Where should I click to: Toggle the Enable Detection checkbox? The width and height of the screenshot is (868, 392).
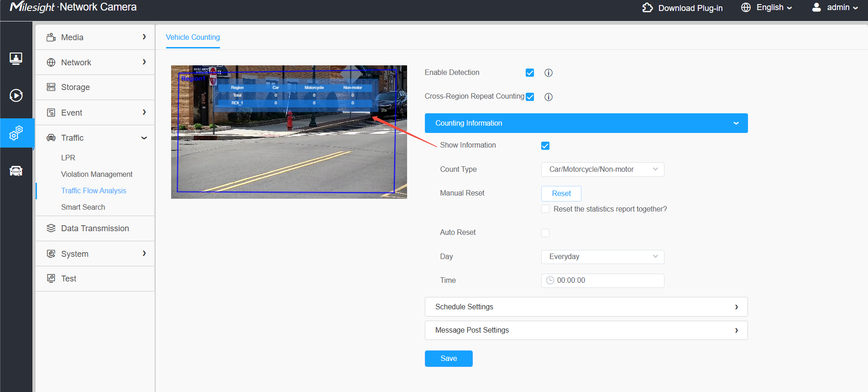pyautogui.click(x=530, y=73)
